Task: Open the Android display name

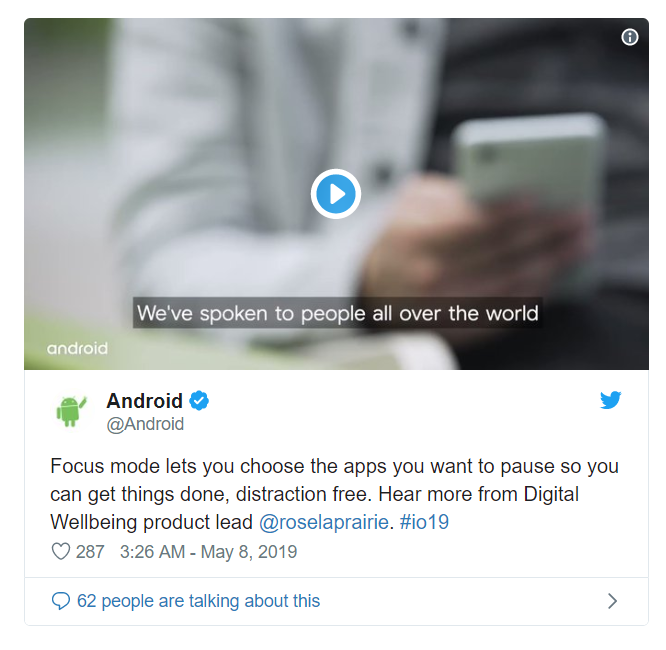Action: tap(144, 401)
